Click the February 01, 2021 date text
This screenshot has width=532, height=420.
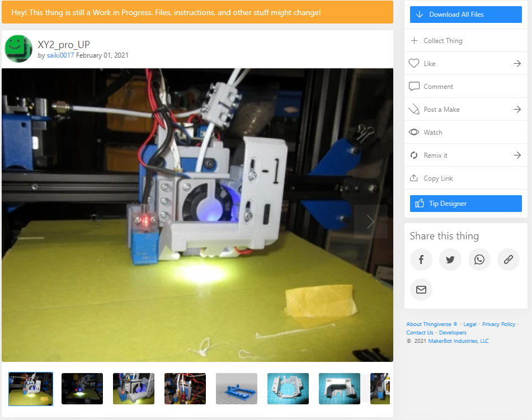tap(102, 55)
